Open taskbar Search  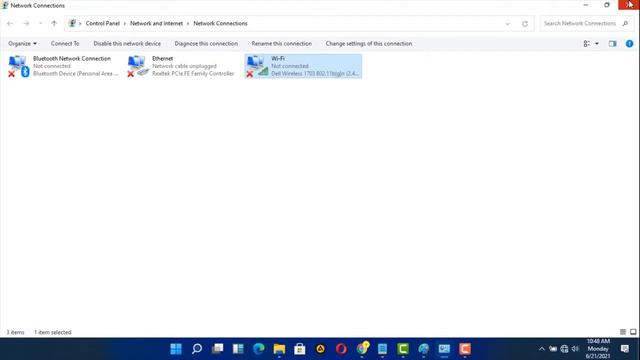click(197, 349)
